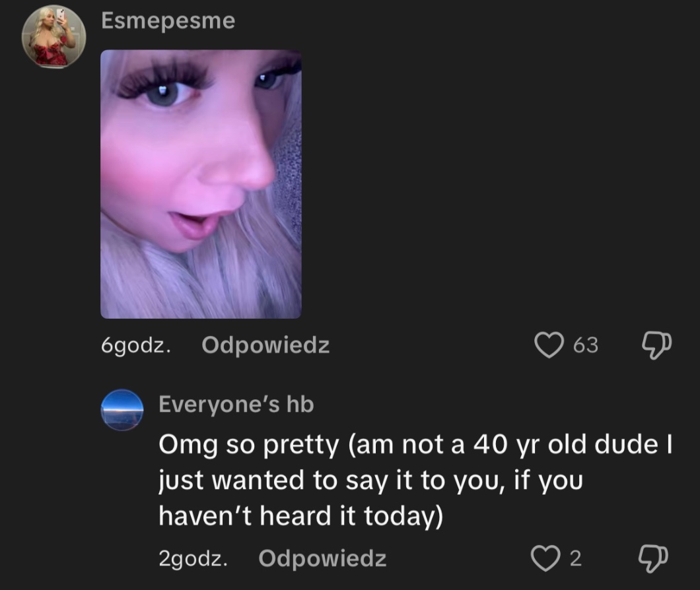Like Esmepesme's comment with the heart

click(x=548, y=344)
